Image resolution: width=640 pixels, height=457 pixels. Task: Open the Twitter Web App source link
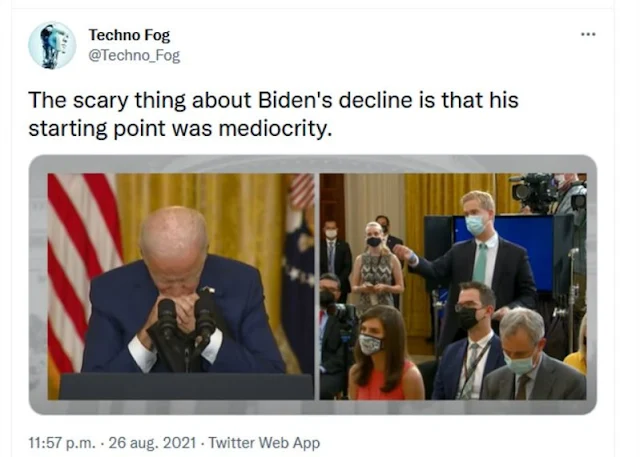click(x=264, y=443)
